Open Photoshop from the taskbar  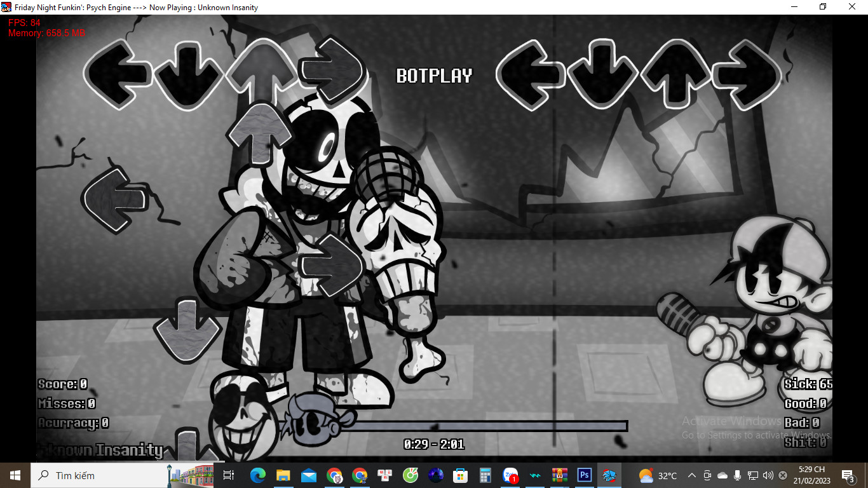584,475
